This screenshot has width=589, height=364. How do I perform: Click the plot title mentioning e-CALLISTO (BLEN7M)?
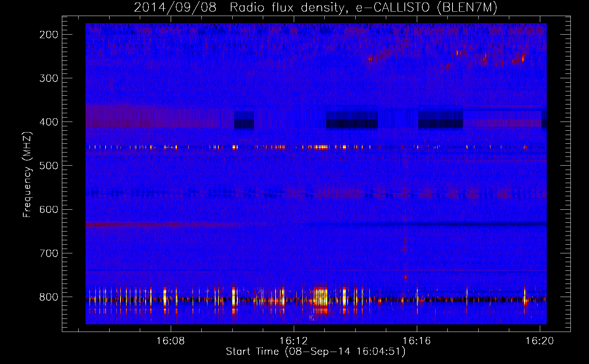click(316, 7)
